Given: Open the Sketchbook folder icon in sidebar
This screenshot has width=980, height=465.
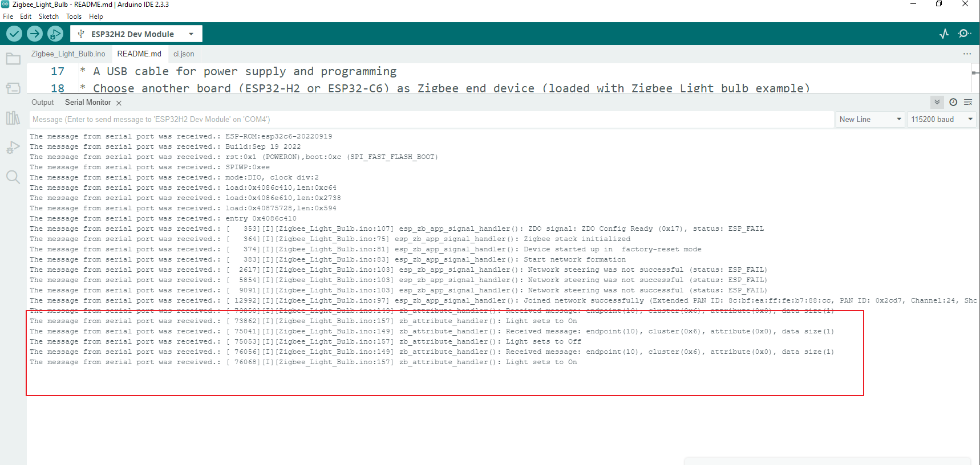Looking at the screenshot, I should pyautogui.click(x=13, y=59).
